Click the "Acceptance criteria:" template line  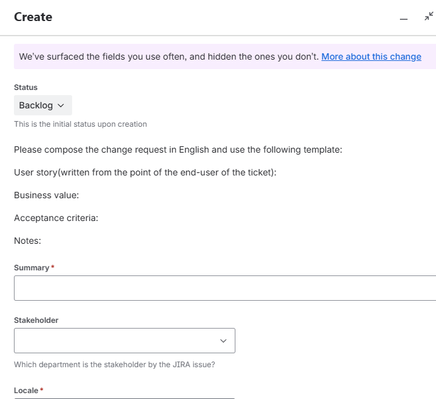tap(56, 218)
